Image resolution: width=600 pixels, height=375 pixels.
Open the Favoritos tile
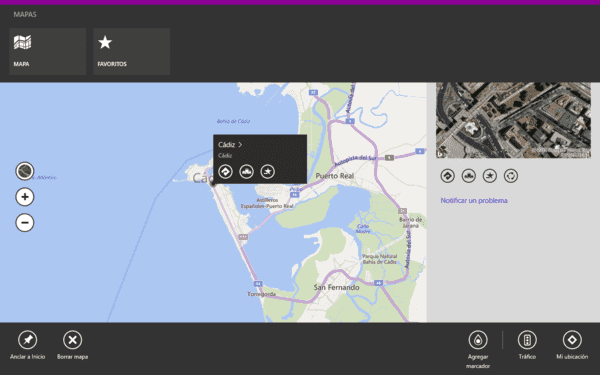tap(131, 51)
